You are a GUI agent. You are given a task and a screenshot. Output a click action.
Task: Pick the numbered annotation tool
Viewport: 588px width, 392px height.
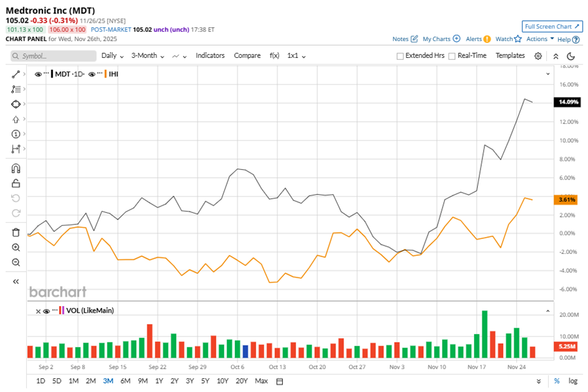point(16,133)
